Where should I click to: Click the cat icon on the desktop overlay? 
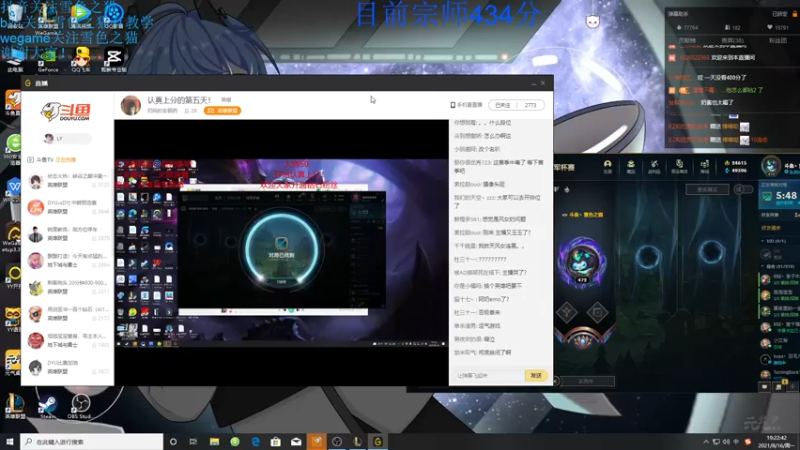(592, 21)
